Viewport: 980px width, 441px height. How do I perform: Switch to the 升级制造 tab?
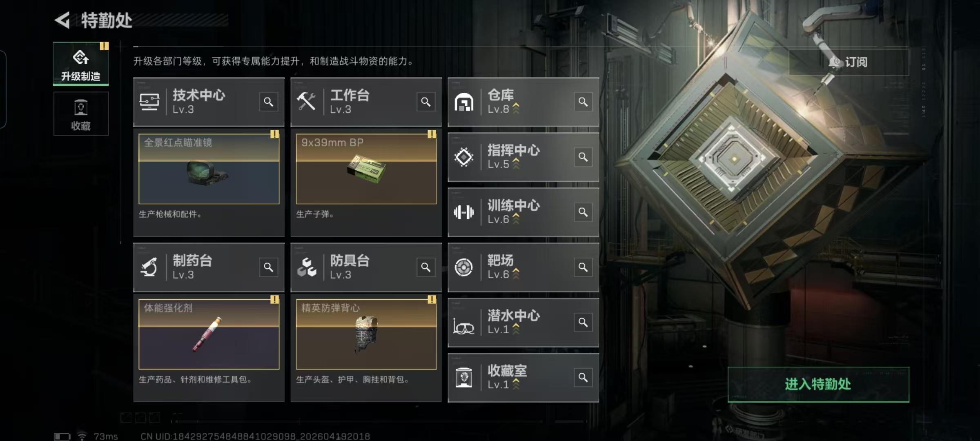pos(81,64)
